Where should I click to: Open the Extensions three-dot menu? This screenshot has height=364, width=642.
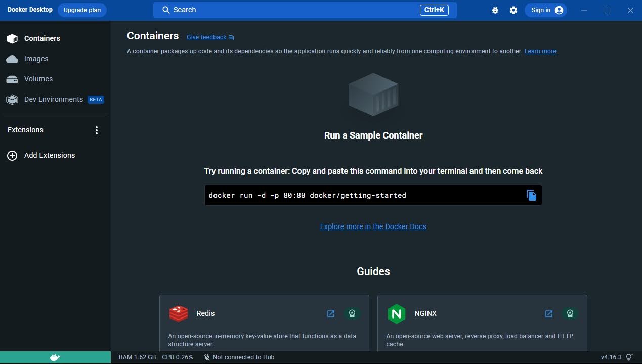(97, 130)
